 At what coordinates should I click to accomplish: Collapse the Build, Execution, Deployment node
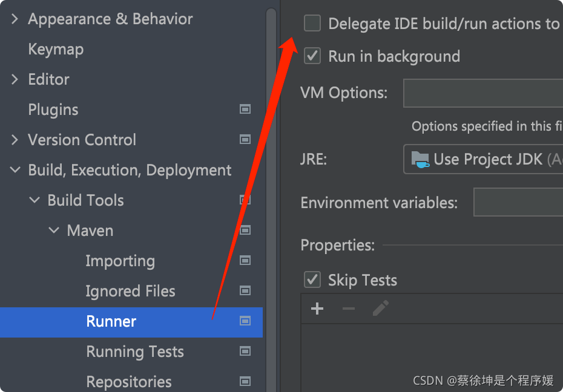[15, 169]
